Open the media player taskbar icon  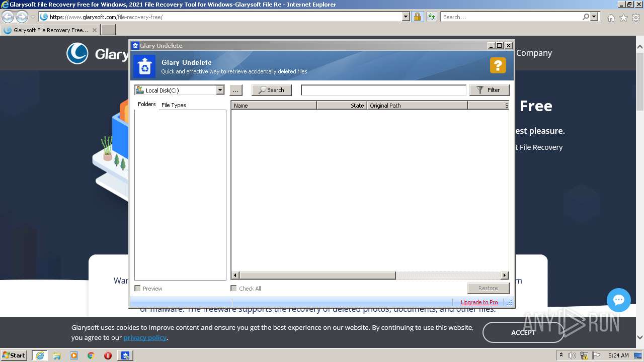click(x=74, y=355)
